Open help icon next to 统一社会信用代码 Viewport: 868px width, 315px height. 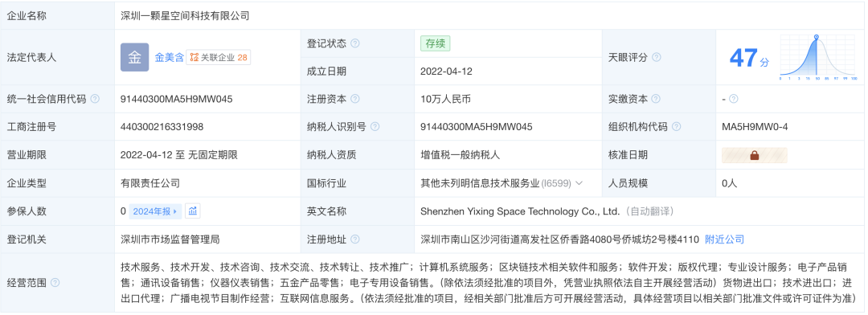(95, 99)
